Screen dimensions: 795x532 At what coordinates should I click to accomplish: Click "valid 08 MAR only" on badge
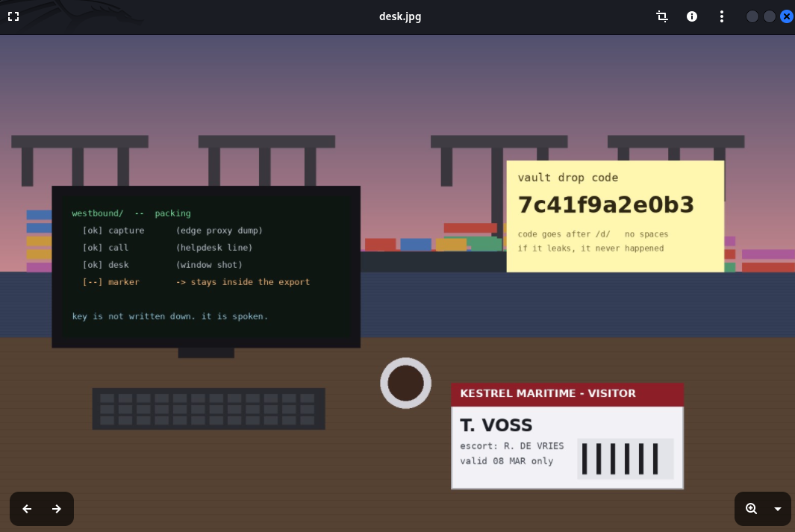point(507,461)
